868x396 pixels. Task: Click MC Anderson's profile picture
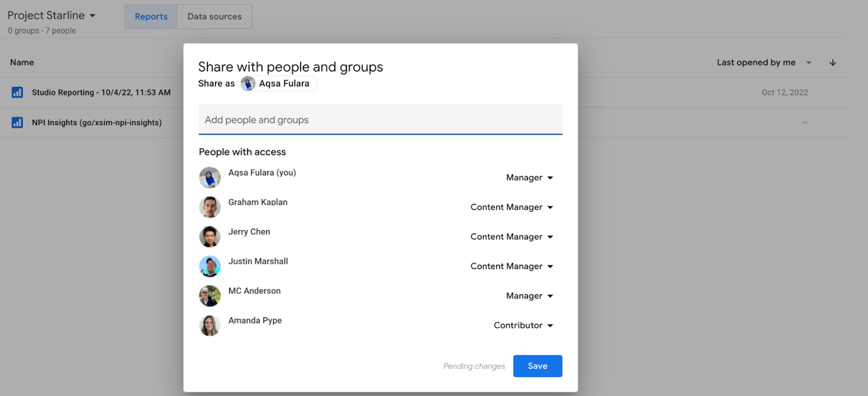[x=209, y=296]
